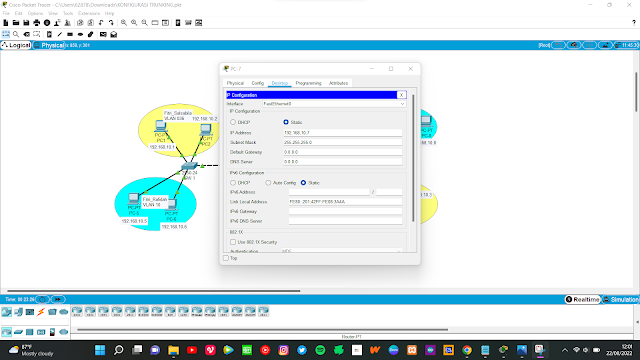Select the Draw Rectangle tool
The height and width of the screenshot is (360, 640).
(70, 35)
